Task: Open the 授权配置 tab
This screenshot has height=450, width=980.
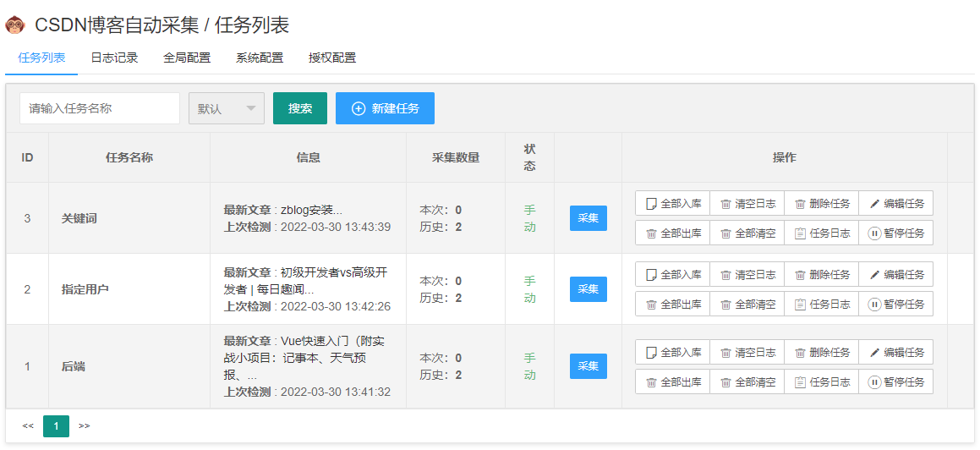Action: [331, 58]
